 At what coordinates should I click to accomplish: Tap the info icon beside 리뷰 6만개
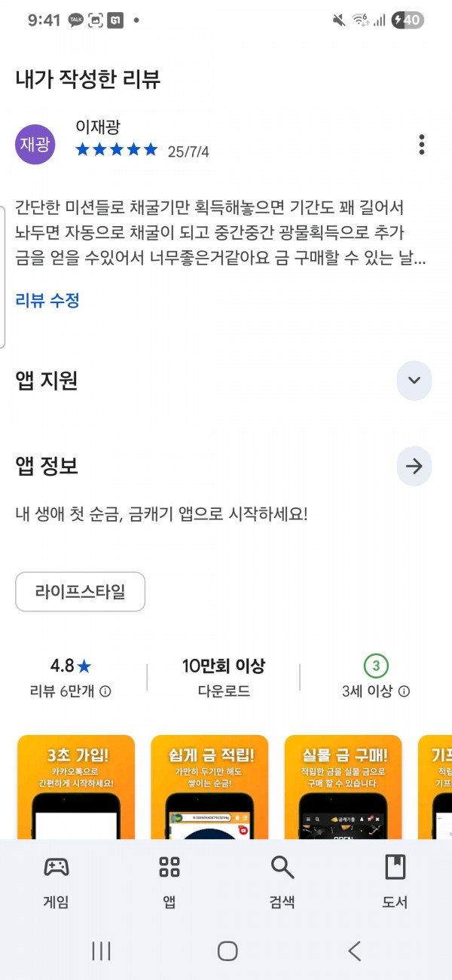point(106,691)
